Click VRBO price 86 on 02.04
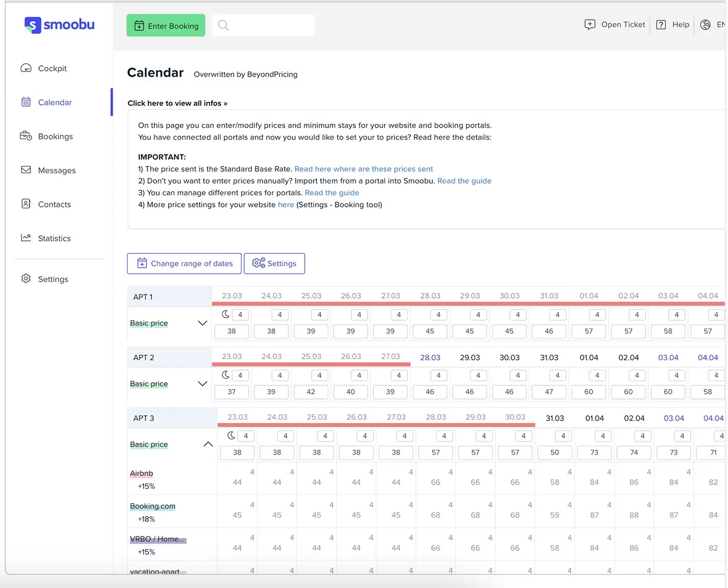Screen dimensions: 728x588 tap(634, 548)
